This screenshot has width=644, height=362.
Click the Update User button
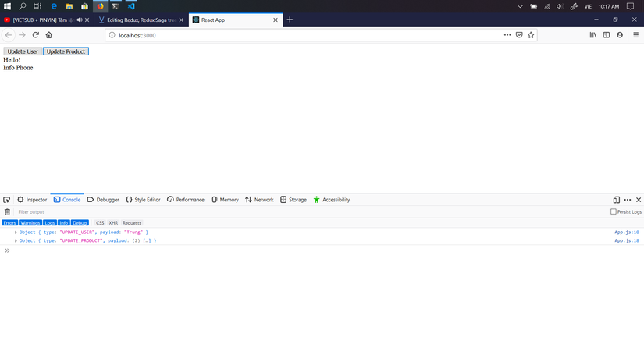pos(23,51)
